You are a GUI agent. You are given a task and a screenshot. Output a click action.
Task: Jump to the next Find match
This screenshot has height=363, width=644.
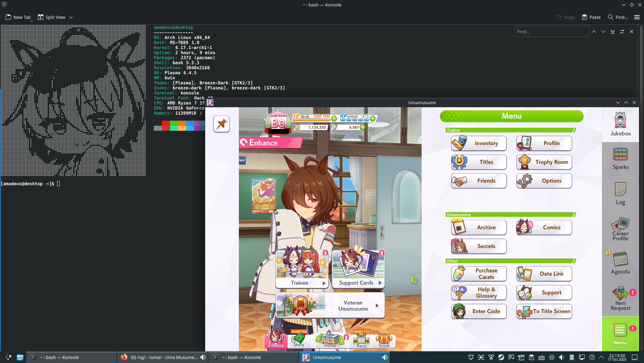(x=603, y=32)
